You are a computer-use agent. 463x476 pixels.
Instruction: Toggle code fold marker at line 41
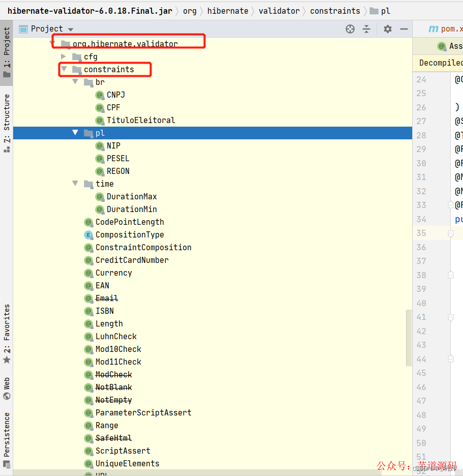[451, 317]
